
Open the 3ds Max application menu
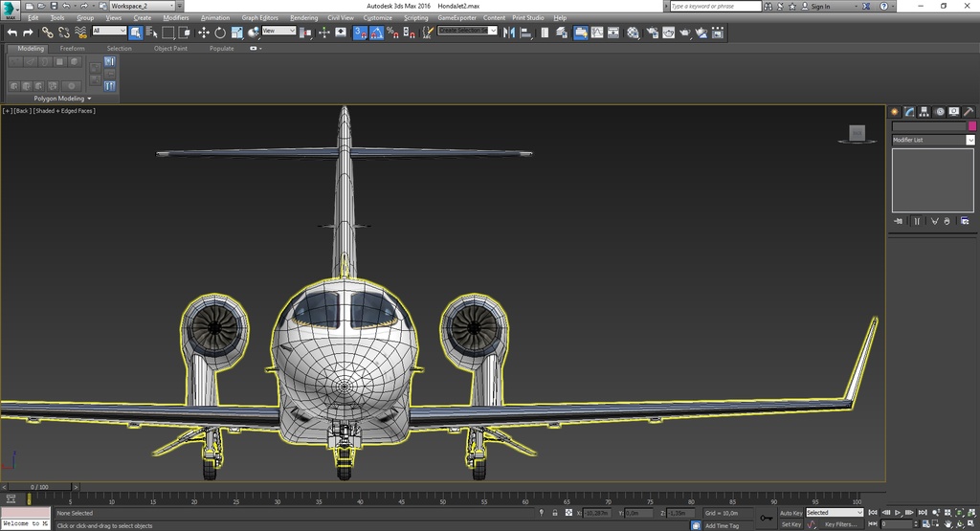[x=10, y=9]
